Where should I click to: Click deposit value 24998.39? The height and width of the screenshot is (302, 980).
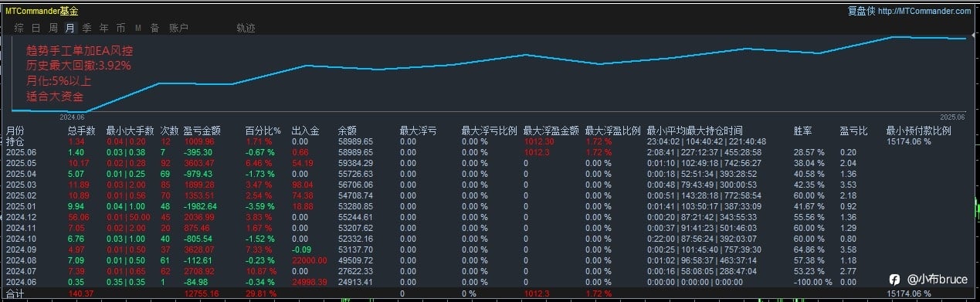click(310, 283)
